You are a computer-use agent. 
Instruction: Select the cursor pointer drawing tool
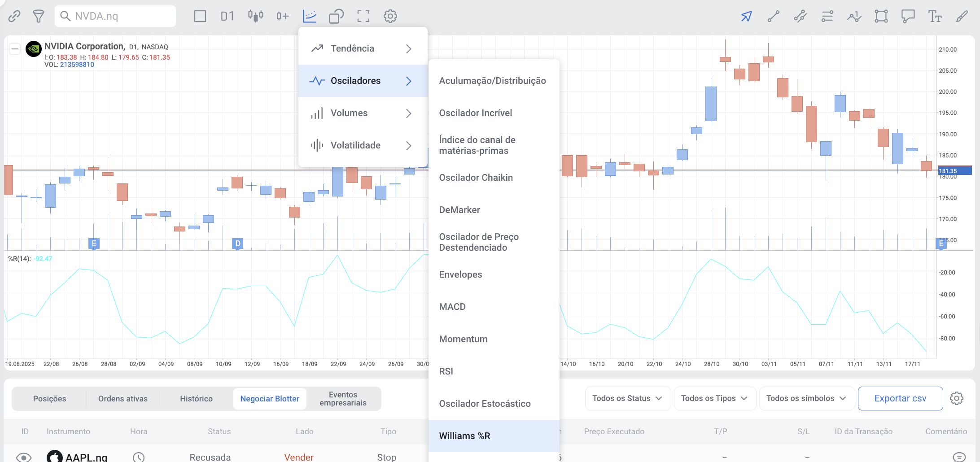[x=746, y=16]
